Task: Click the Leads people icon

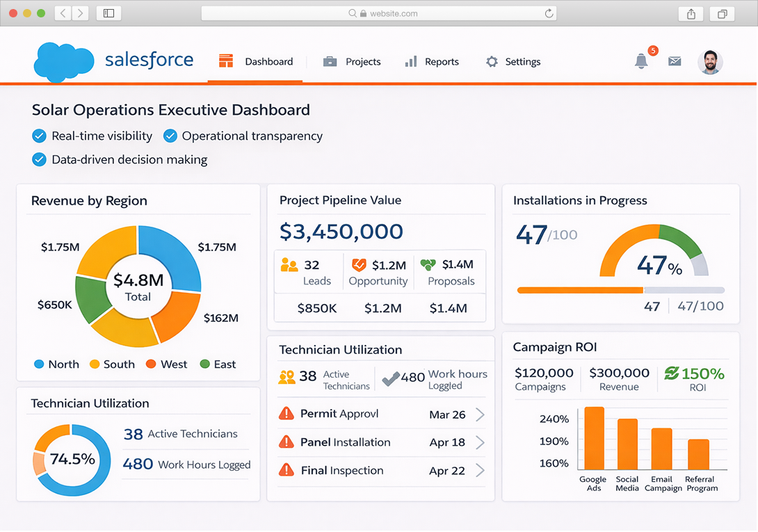Action: (x=289, y=265)
